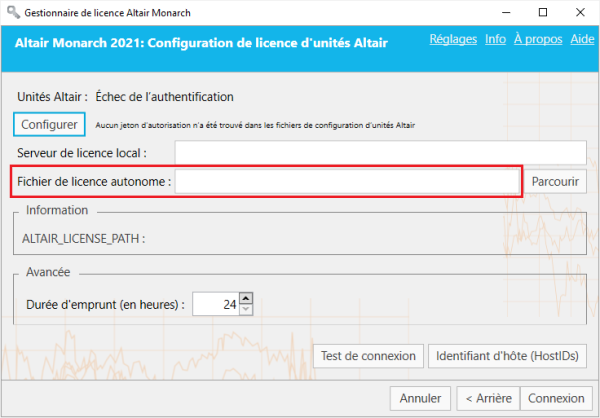Click the Configurer button
This screenshot has height=418, width=600.
tap(50, 125)
